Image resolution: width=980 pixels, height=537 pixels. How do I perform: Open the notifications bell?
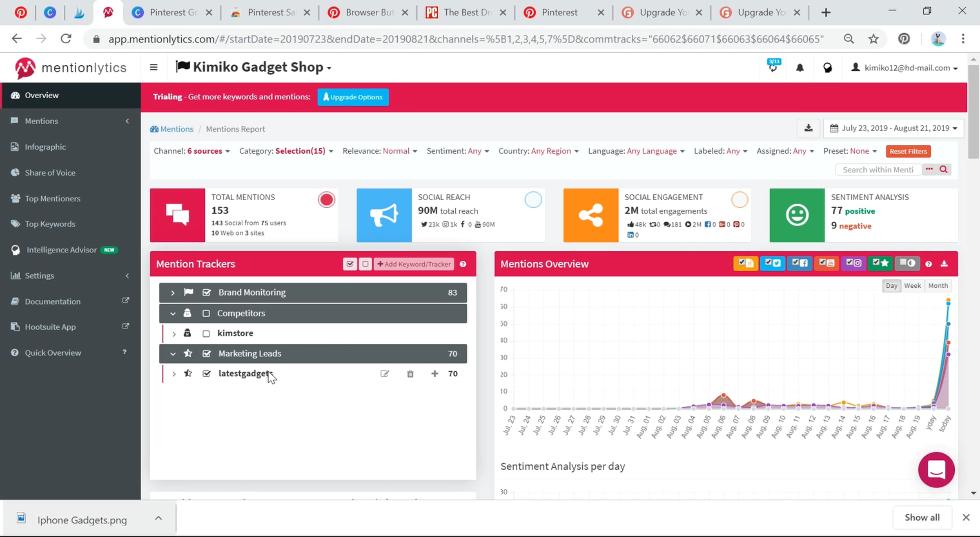coord(800,68)
